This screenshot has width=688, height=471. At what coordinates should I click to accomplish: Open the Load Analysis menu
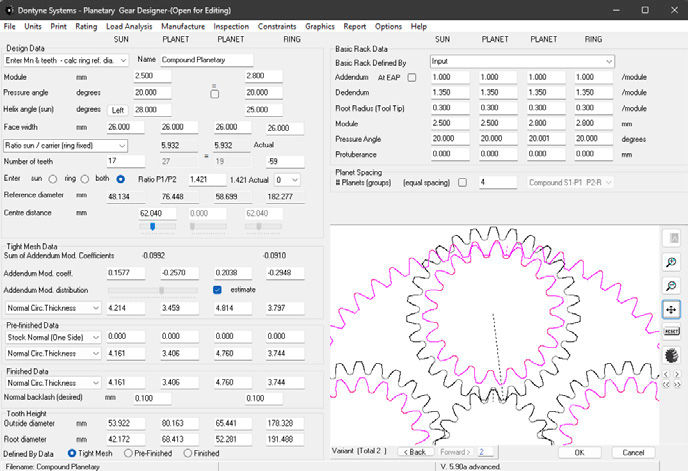(x=129, y=26)
